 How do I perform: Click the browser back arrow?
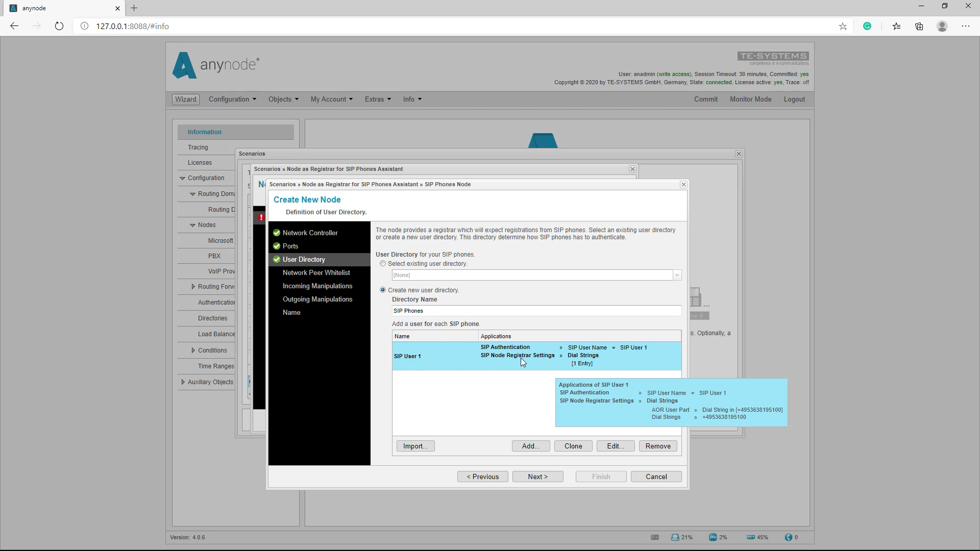tap(14, 26)
